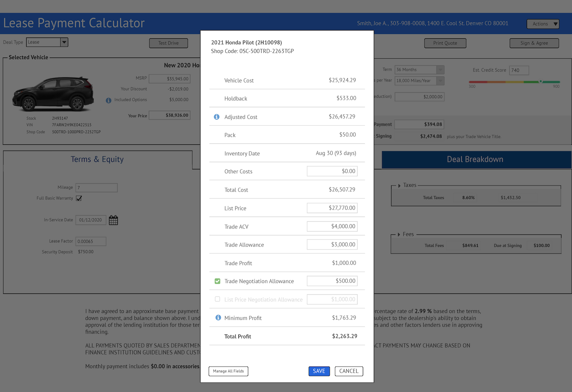Click the Your Price field

pos(170,115)
